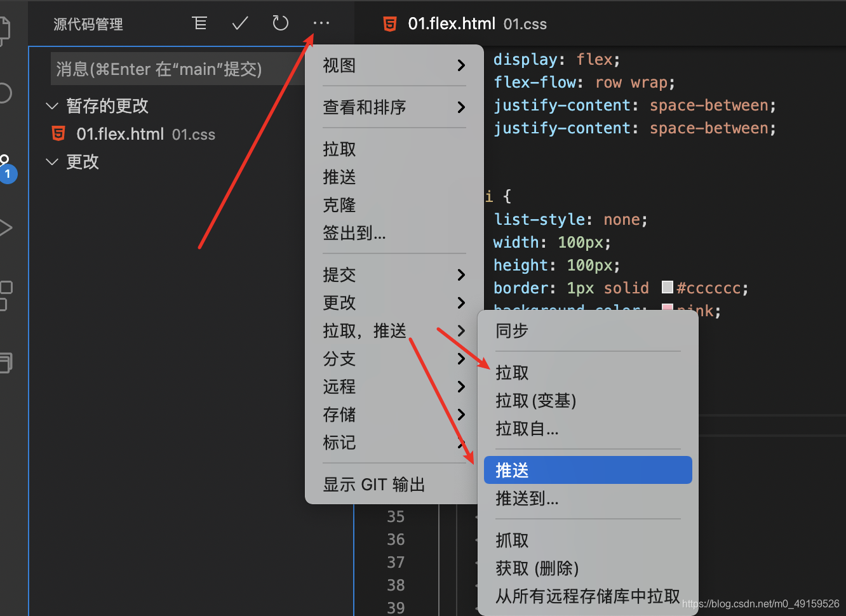Screen dimensions: 846x616
Task: Click the #cccccc color swatch in the editor
Action: (x=668, y=287)
